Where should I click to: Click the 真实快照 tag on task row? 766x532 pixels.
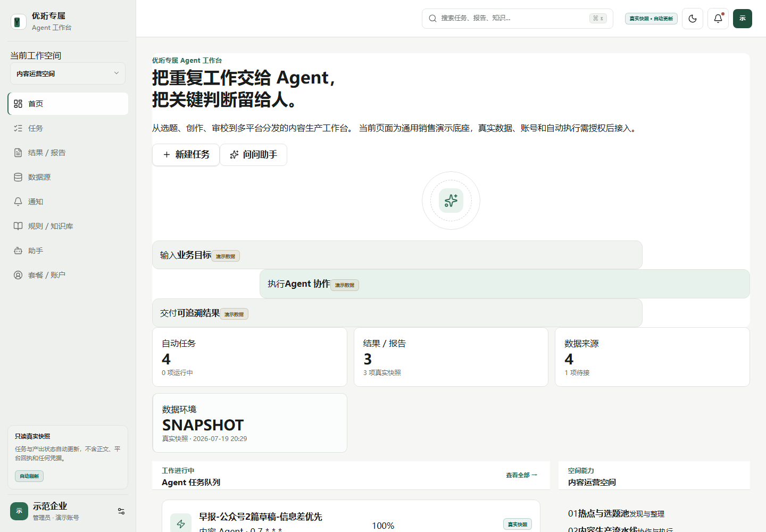[518, 525]
